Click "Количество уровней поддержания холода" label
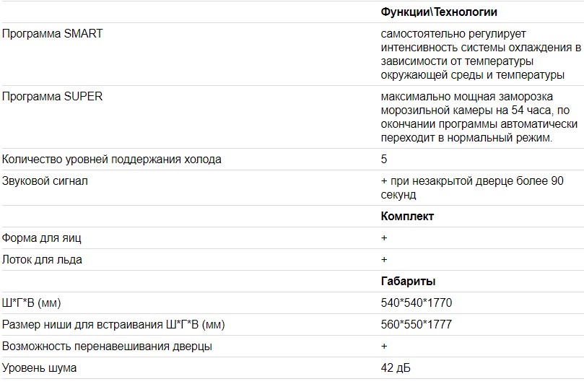The height and width of the screenshot is (392, 584). (112, 159)
